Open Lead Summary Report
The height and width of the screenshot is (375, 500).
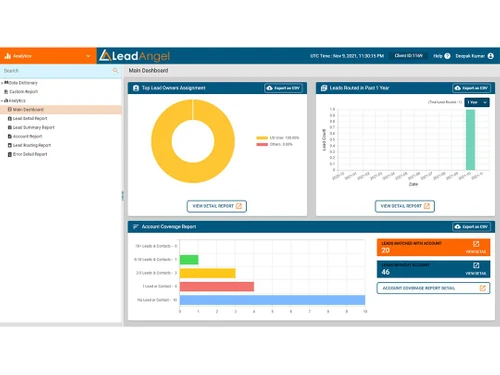tap(34, 127)
